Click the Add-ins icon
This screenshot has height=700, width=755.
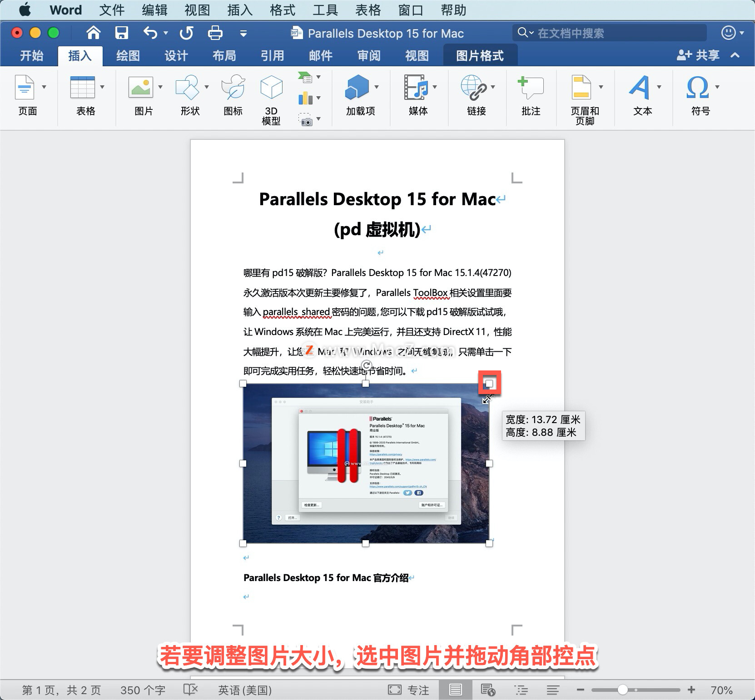click(x=357, y=87)
